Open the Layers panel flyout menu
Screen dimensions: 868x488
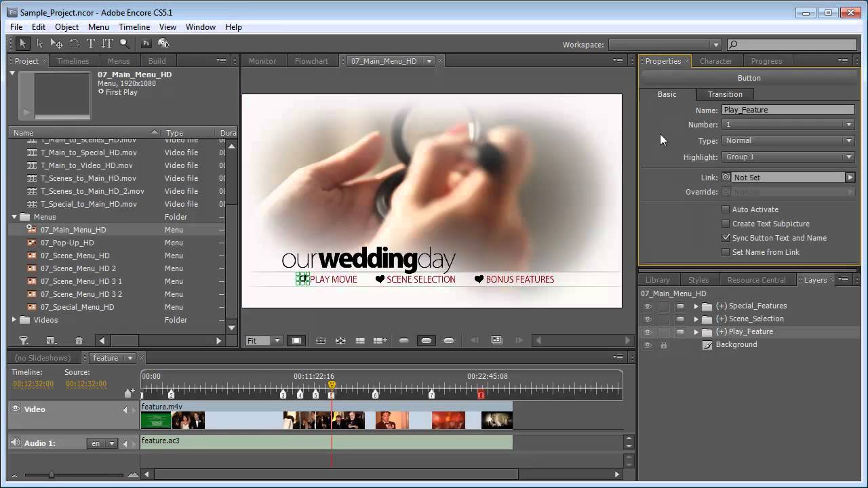tap(843, 279)
